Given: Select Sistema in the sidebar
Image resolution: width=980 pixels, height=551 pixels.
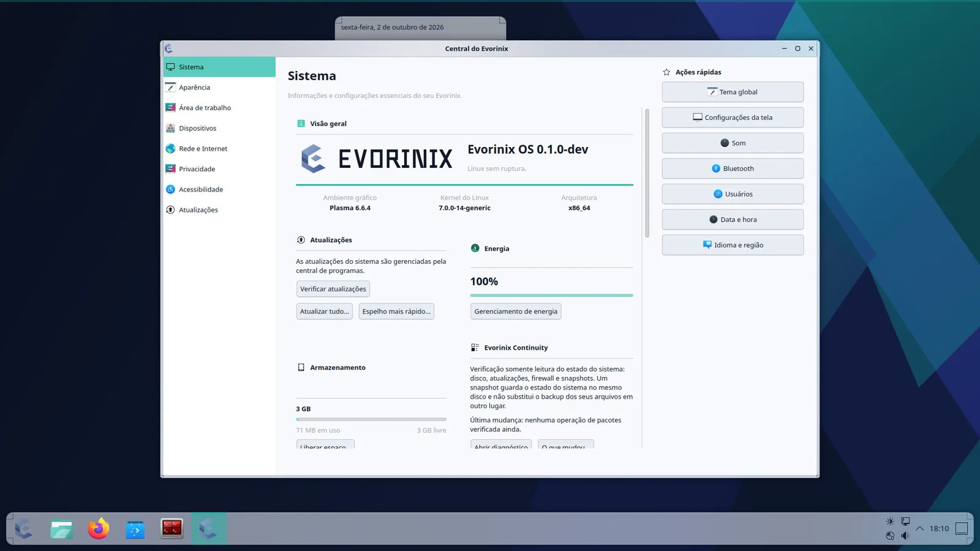Looking at the screenshot, I should [219, 67].
